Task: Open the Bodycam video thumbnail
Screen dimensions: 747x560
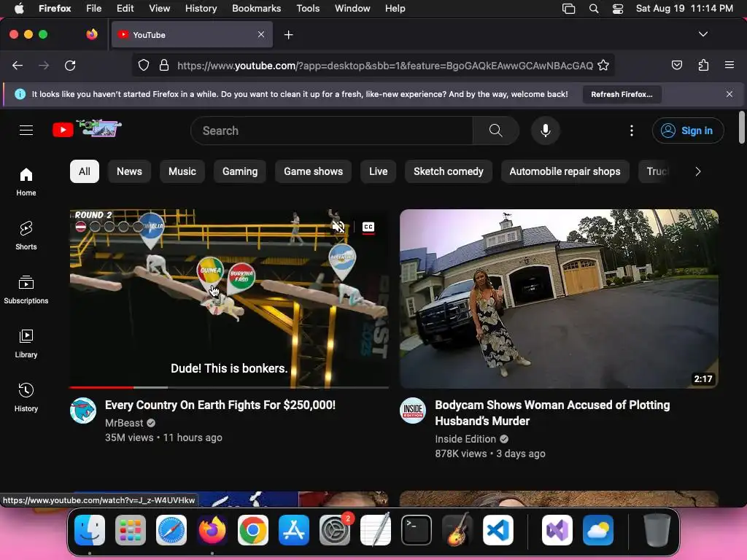Action: (559, 298)
